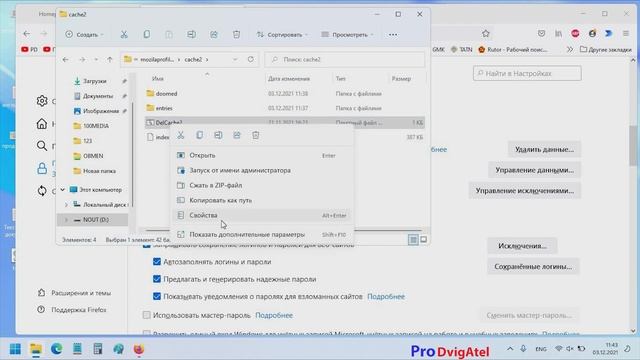Click Rename icon in context menu
The width and height of the screenshot is (640, 360).
(218, 135)
